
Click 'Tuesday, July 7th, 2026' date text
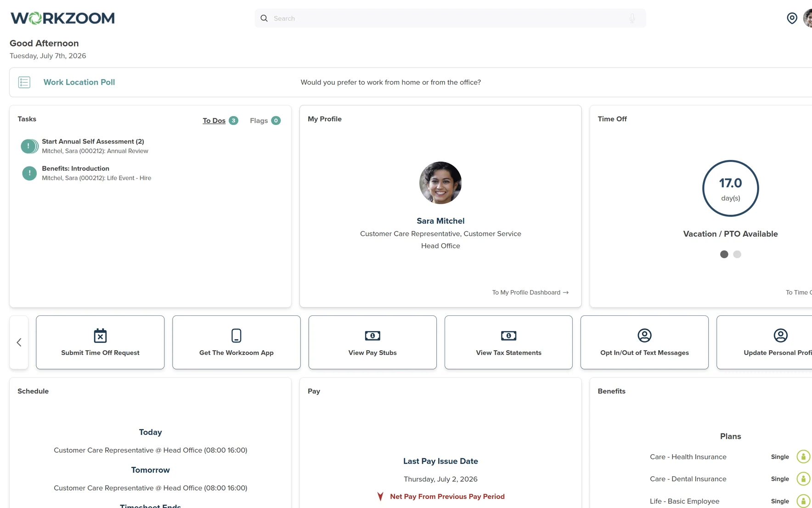(48, 56)
